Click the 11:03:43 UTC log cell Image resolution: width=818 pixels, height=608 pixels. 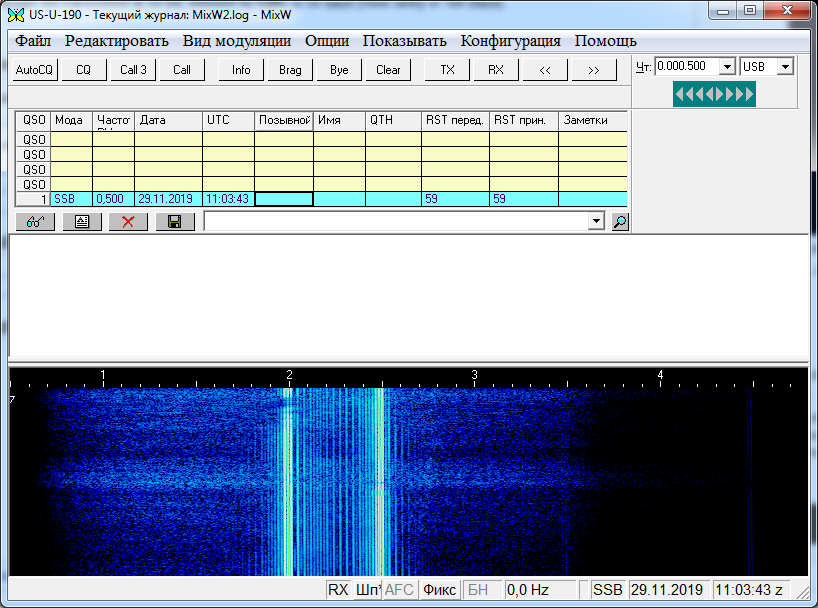228,199
